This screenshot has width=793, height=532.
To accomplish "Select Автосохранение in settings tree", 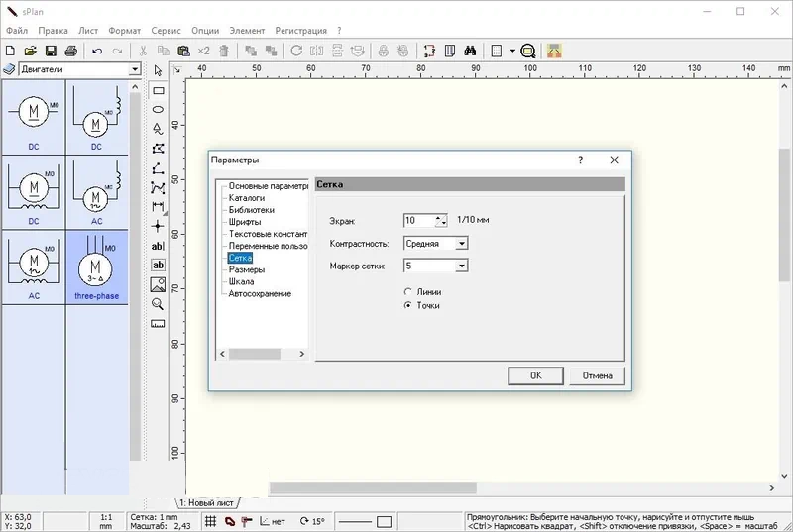I will point(260,293).
